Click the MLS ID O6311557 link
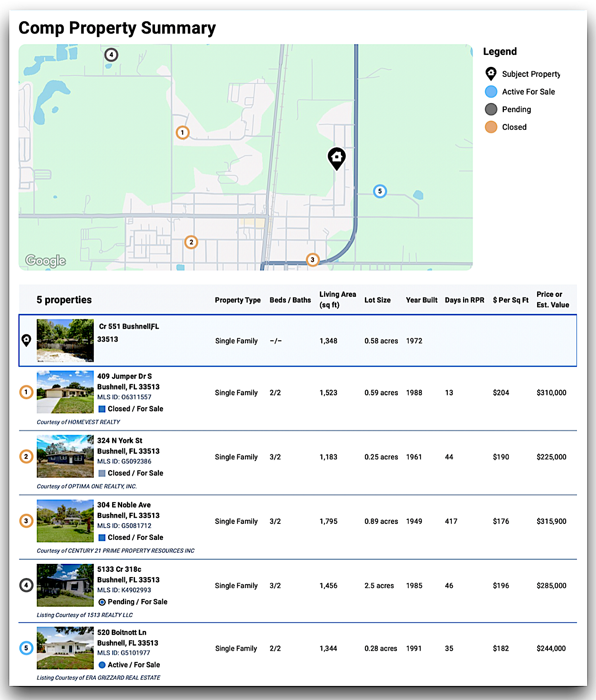Screen dimensions: 596x700 124,397
